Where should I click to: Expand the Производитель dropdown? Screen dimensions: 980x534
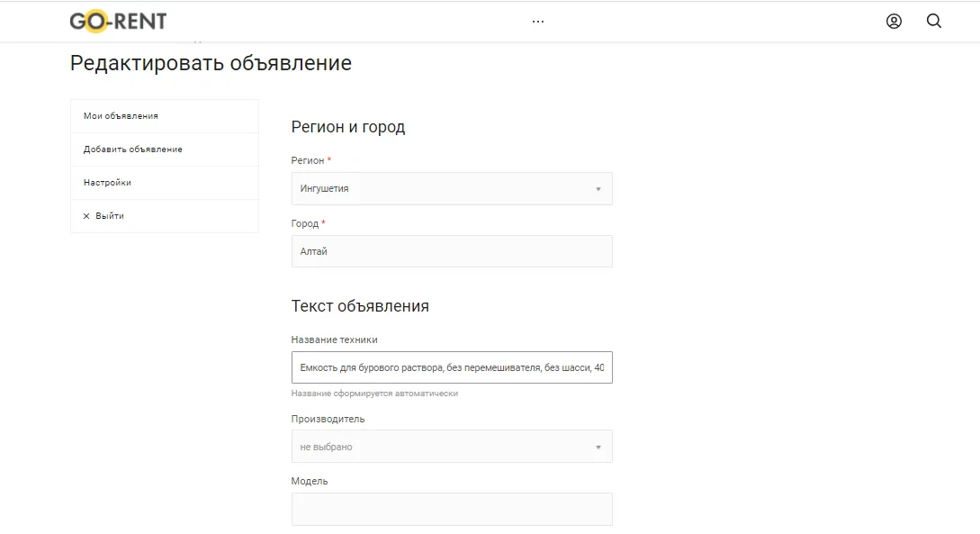click(441, 447)
